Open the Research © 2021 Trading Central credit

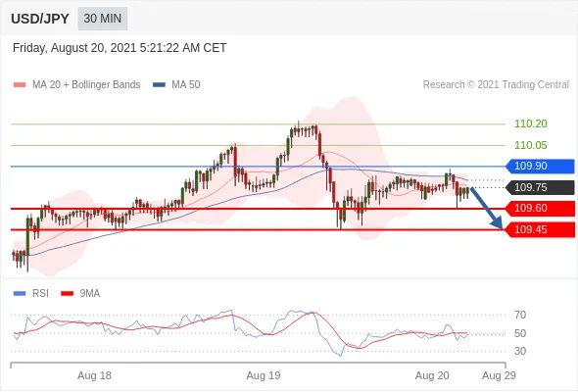496,85
